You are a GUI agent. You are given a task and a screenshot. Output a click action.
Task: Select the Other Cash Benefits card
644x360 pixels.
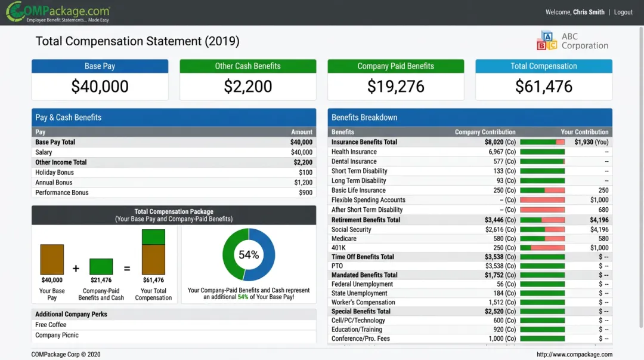(x=247, y=80)
